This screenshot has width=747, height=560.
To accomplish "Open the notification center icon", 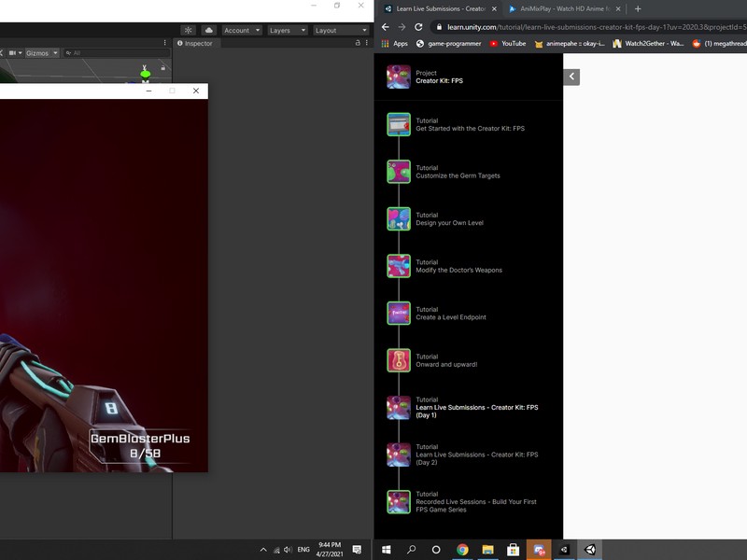I will click(357, 550).
